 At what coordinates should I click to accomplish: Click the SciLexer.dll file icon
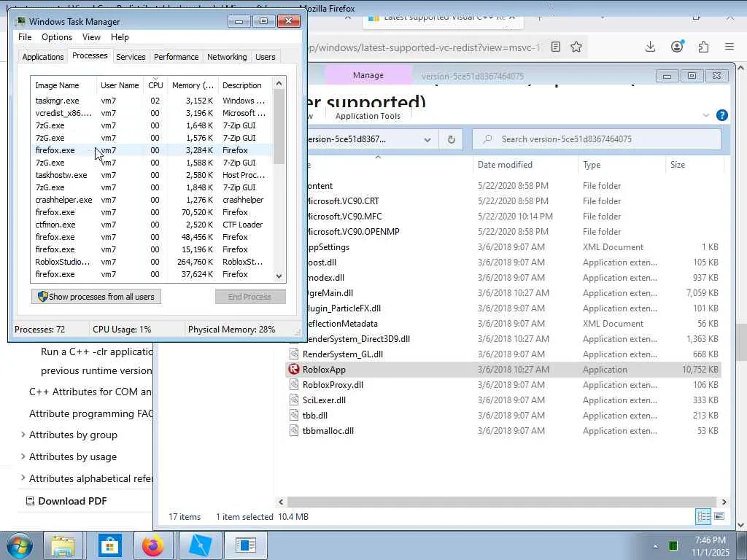(x=294, y=400)
